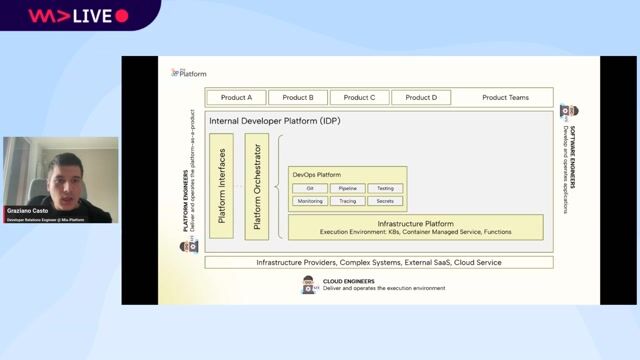
Task: Click the DevOps Platform title
Action: pos(317,175)
